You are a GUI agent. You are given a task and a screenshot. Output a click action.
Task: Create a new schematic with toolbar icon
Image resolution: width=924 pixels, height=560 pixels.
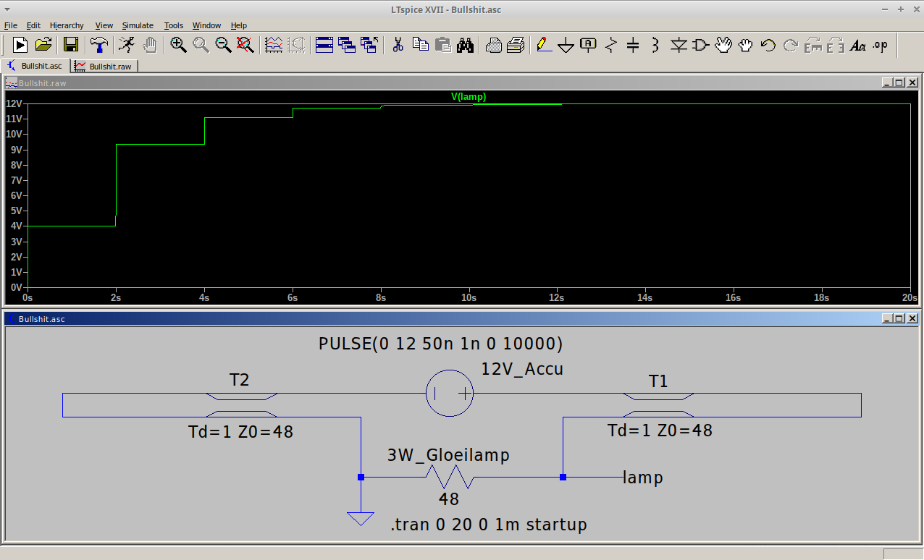(20, 45)
